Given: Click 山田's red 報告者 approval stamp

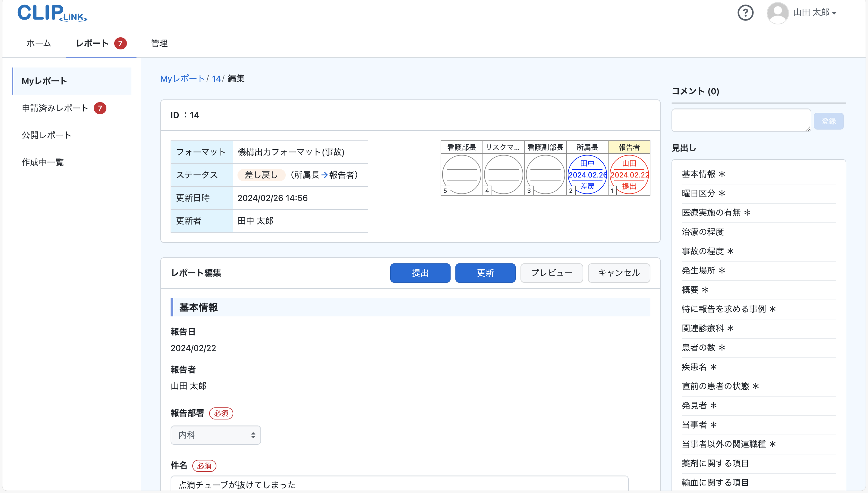Looking at the screenshot, I should (629, 174).
